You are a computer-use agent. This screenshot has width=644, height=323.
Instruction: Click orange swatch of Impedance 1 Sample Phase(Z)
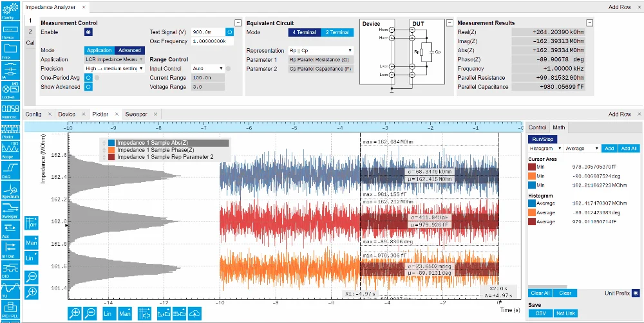click(x=113, y=150)
